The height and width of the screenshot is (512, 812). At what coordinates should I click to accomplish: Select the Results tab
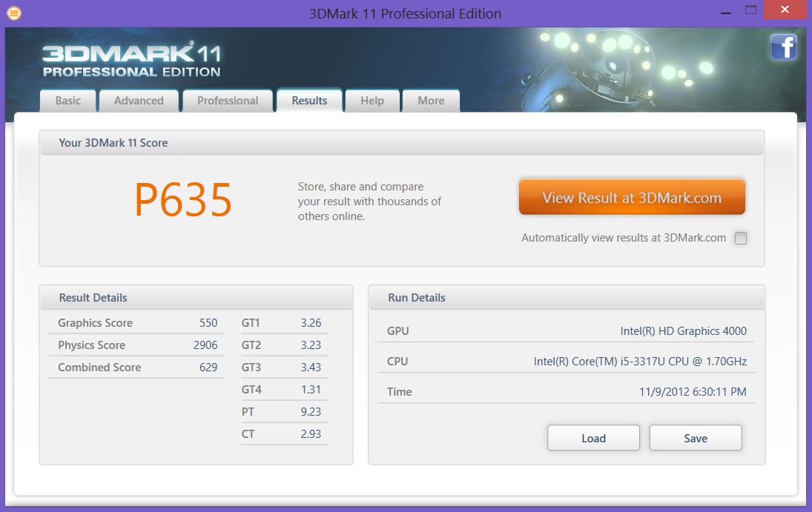click(309, 101)
